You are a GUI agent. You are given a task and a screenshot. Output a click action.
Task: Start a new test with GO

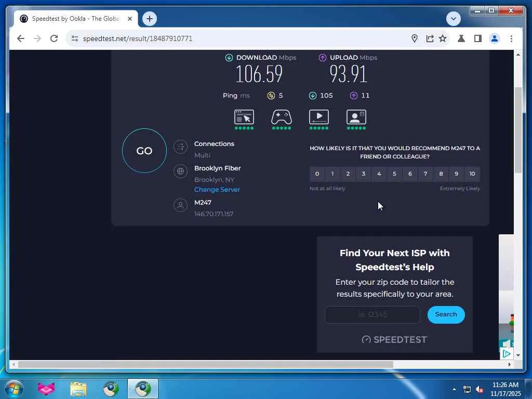pos(144,151)
